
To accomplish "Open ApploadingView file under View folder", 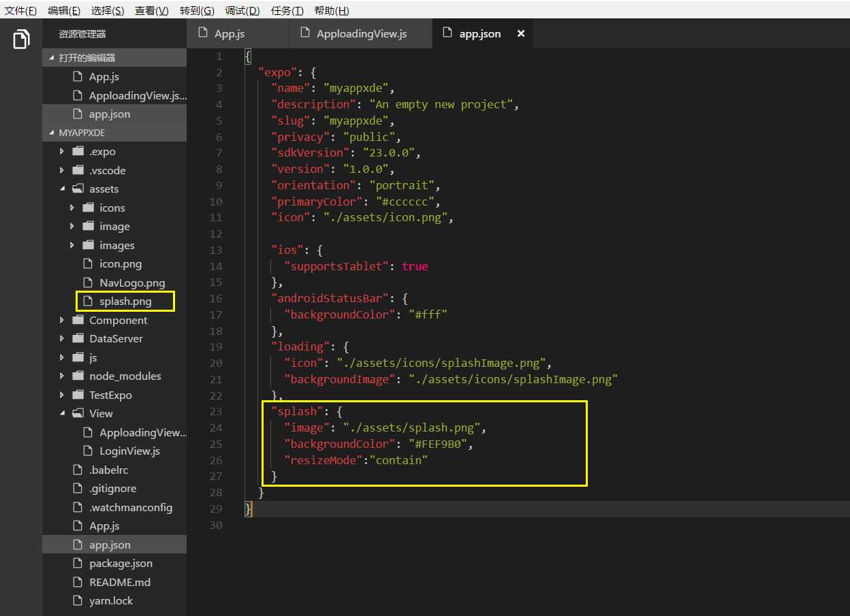I will click(114, 432).
